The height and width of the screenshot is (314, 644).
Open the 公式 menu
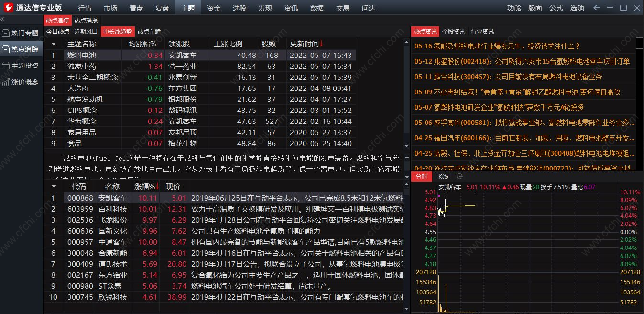pyautogui.click(x=556, y=8)
